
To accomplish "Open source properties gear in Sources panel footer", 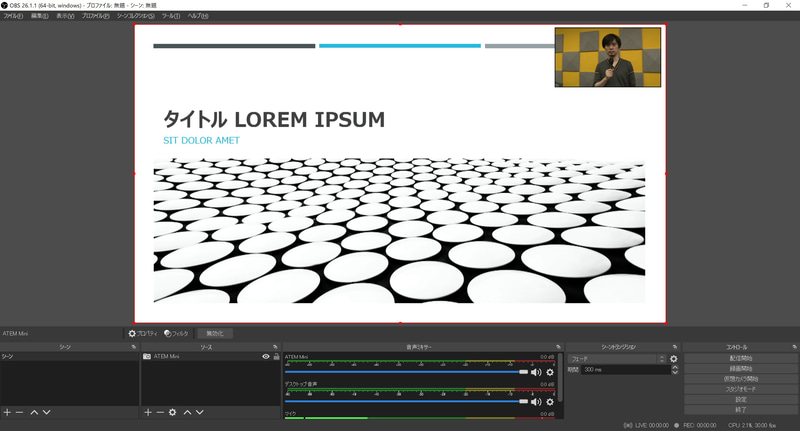I will (x=172, y=412).
